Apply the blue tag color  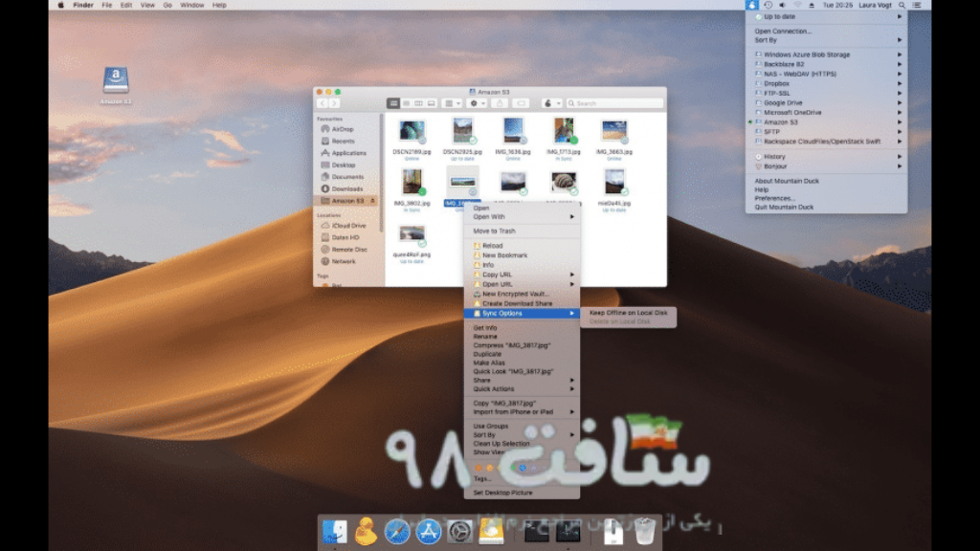point(522,467)
